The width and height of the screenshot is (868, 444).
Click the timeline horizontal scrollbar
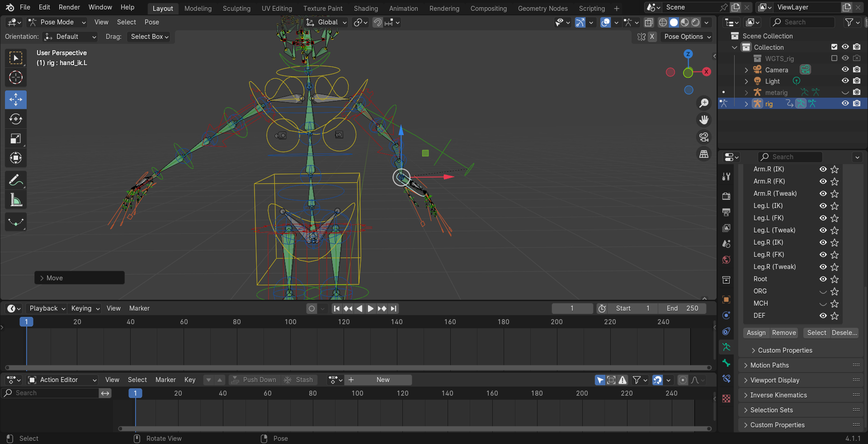tap(358, 368)
